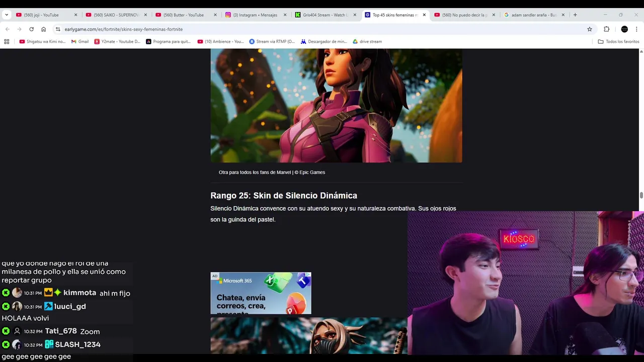644x362 pixels.
Task: Close the joji YouTube tab
Action: [x=75, y=15]
